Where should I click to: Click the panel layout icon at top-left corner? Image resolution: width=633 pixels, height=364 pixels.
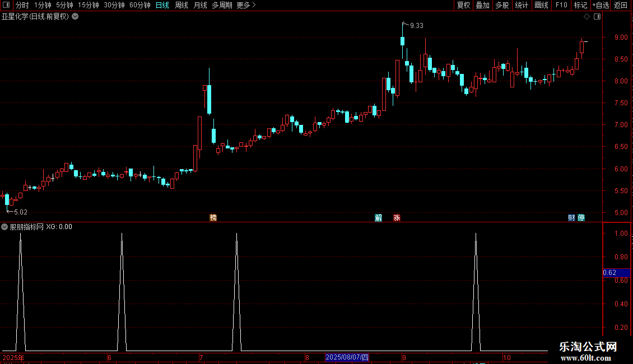click(x=6, y=5)
